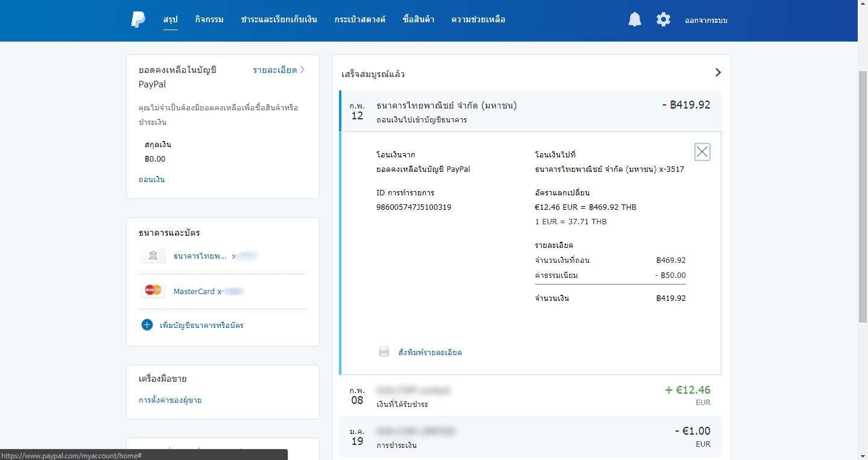868x460 pixels.
Task: Select transaction ID 986005747J5100319
Action: tap(413, 207)
